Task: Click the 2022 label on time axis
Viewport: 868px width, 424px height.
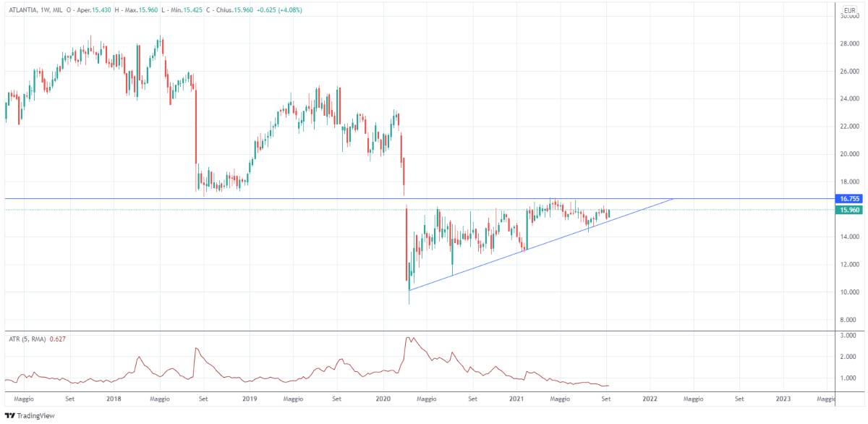Action: [649, 399]
